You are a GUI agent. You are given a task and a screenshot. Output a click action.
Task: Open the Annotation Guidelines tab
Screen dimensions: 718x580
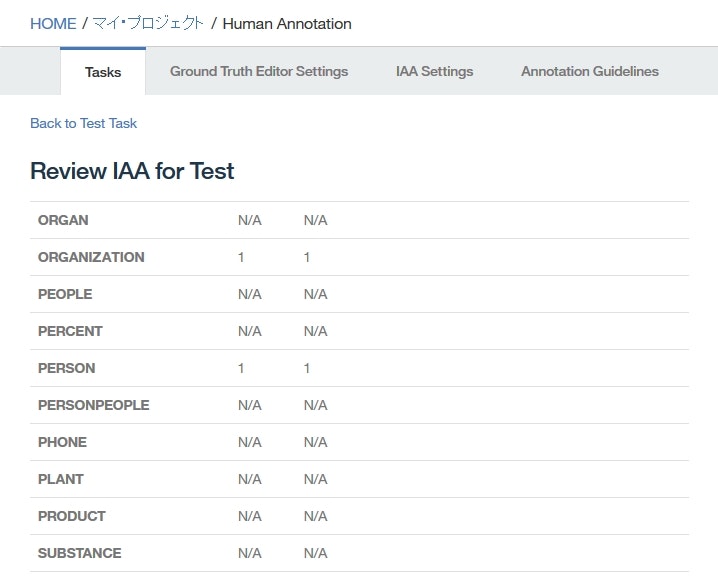[590, 71]
